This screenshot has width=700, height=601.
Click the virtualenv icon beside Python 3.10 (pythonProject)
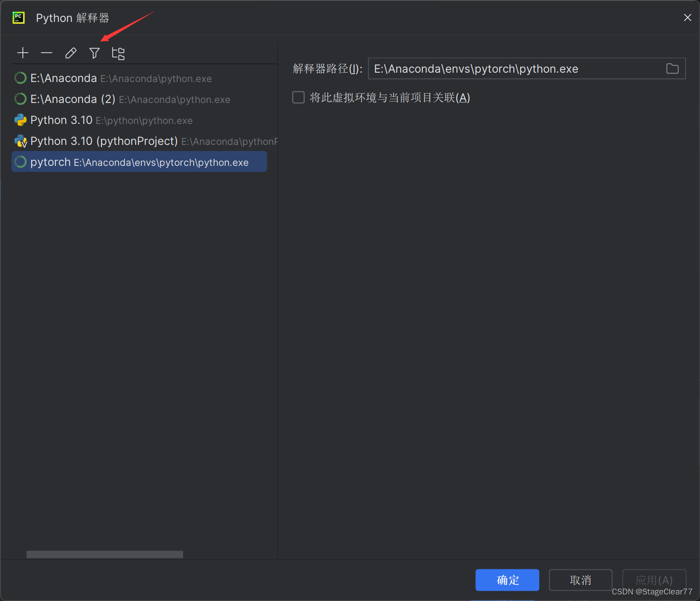tap(20, 141)
